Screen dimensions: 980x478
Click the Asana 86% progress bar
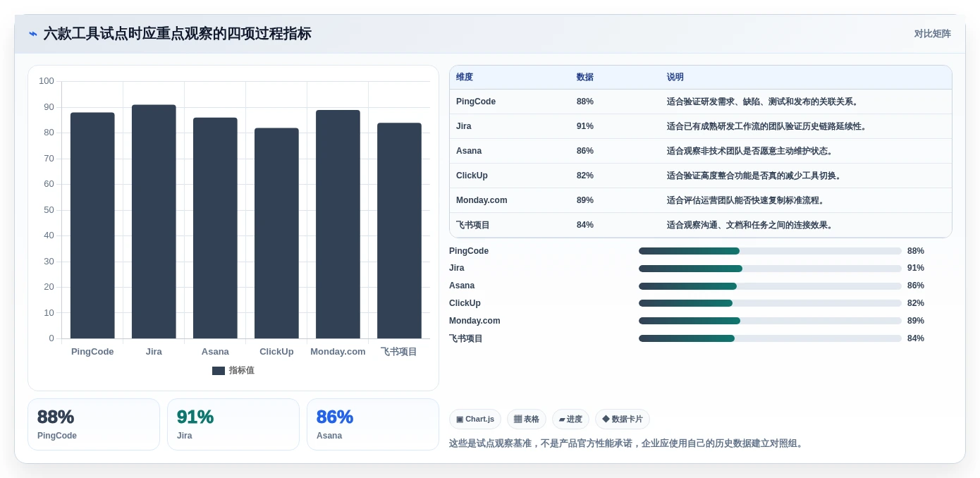[770, 286]
